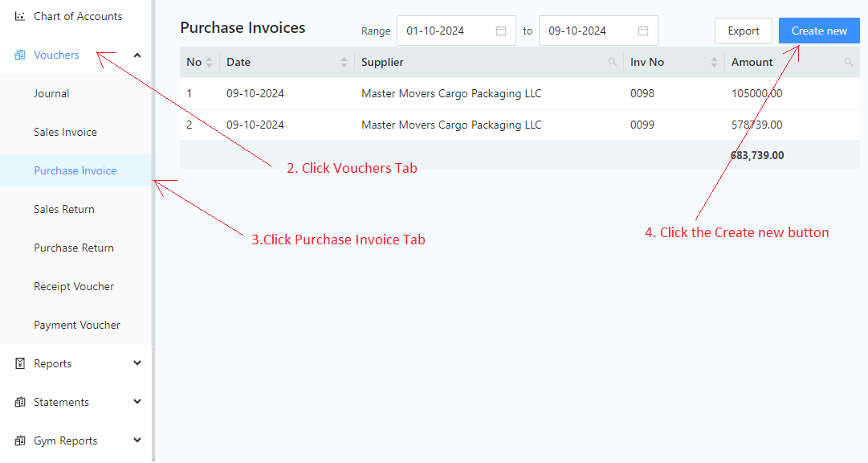Expand the Statements menu chevron
The height and width of the screenshot is (463, 868).
pos(137,401)
